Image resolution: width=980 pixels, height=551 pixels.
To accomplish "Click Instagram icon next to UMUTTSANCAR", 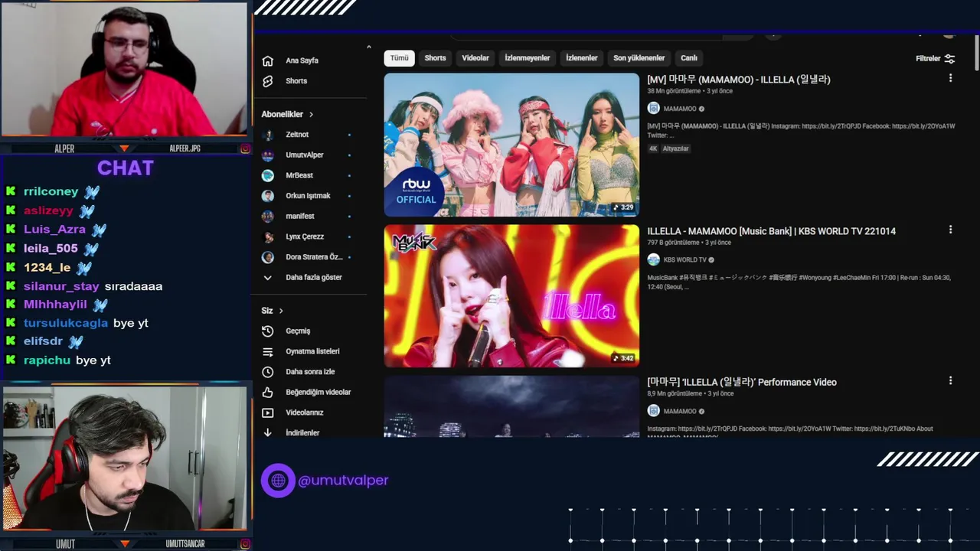I will coord(245,544).
